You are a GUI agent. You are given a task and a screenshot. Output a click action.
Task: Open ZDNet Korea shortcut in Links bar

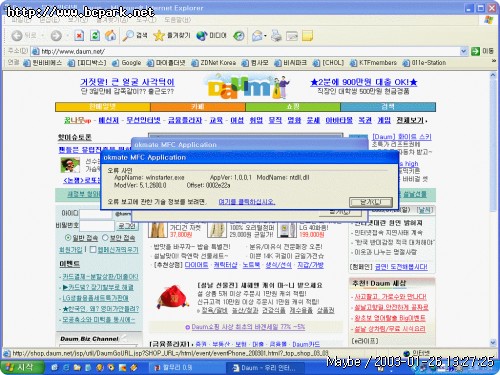(x=214, y=63)
